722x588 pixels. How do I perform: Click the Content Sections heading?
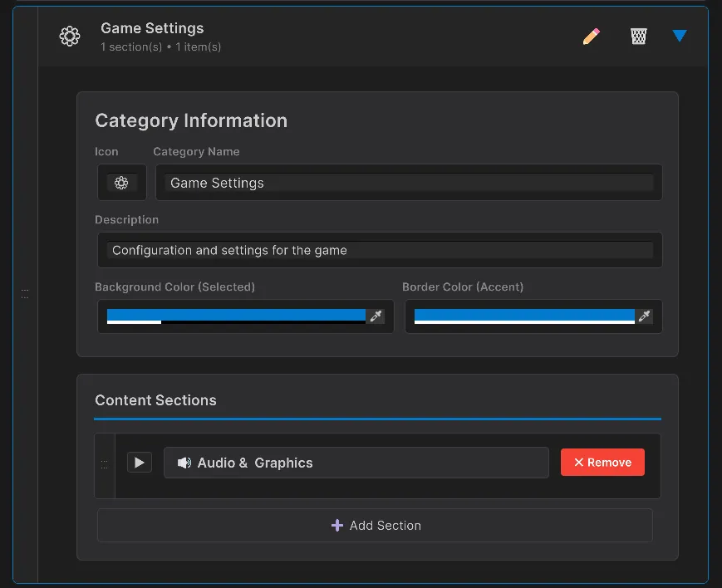pos(155,400)
